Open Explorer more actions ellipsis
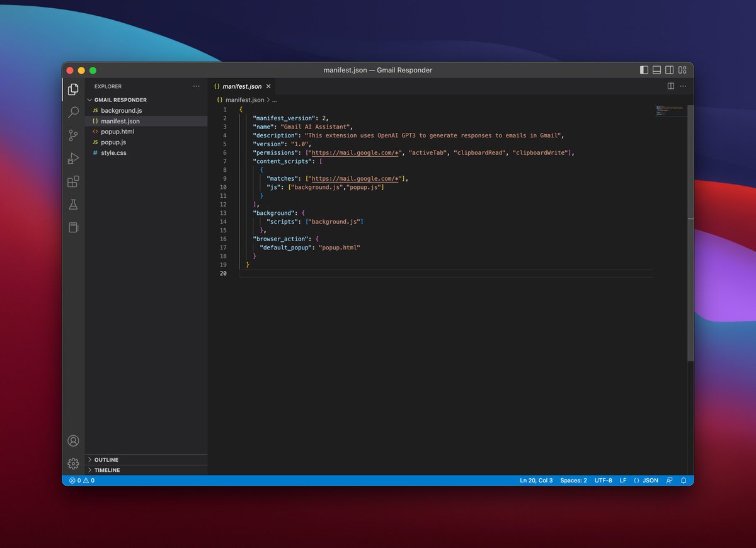The width and height of the screenshot is (756, 548). (x=197, y=86)
